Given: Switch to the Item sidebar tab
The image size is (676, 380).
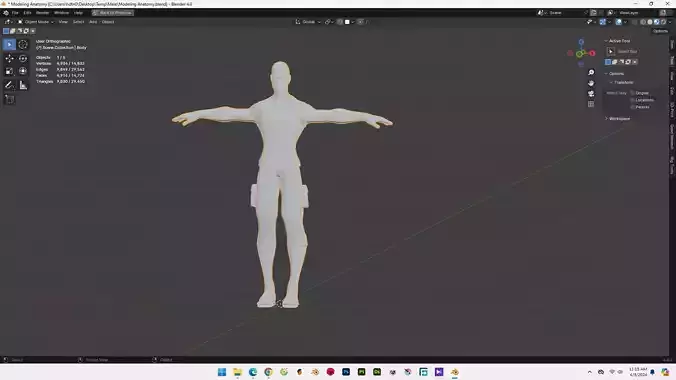Looking at the screenshot, I should point(672,44).
